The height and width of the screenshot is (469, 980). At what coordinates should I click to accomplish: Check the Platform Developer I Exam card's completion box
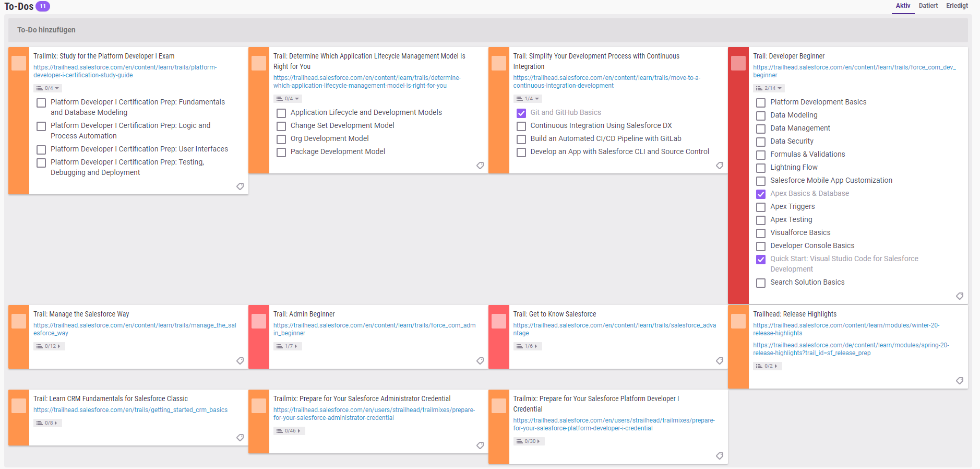(19, 63)
